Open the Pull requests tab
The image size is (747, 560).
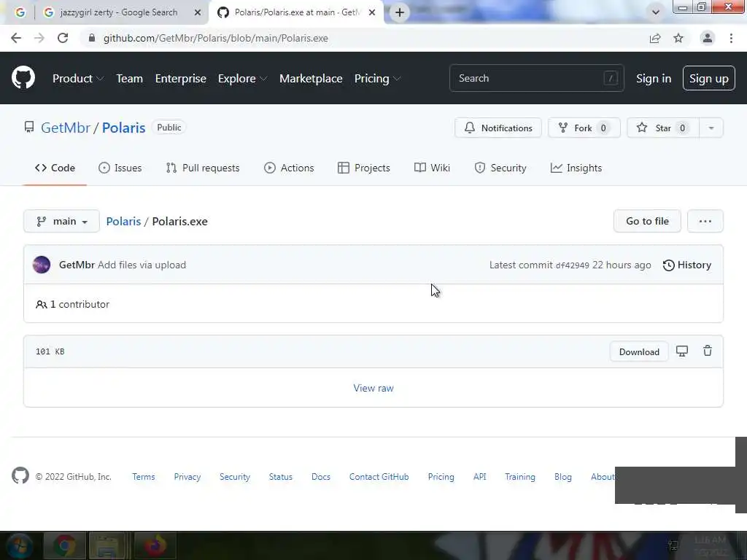pos(203,168)
